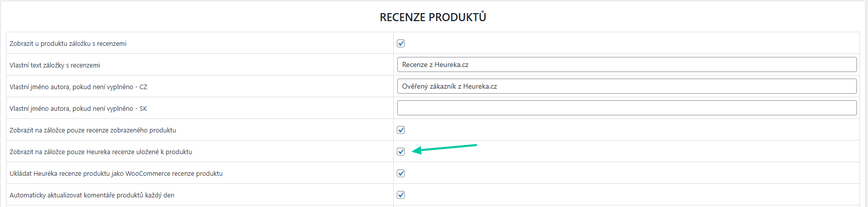Click the Vlastní text záložky s recenzemi label
The image size is (868, 207).
click(x=55, y=65)
